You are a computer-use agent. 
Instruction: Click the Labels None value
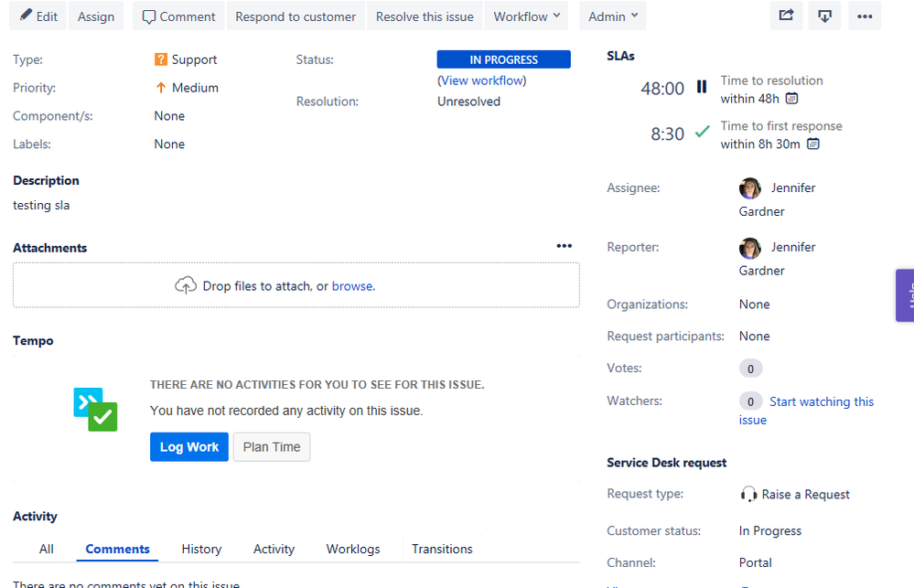pyautogui.click(x=169, y=144)
